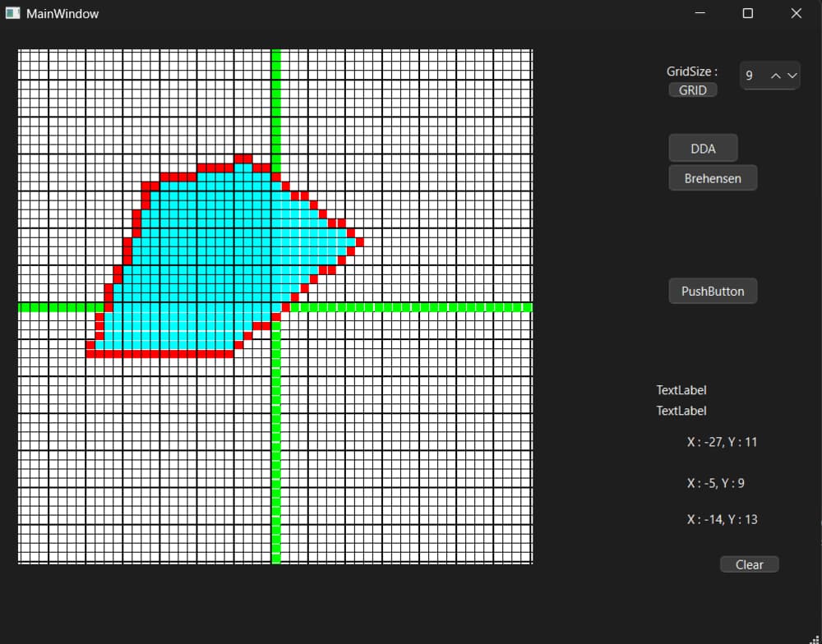Click the MainWindow app icon in title bar
Viewport: 822px width, 644px height.
12,13
